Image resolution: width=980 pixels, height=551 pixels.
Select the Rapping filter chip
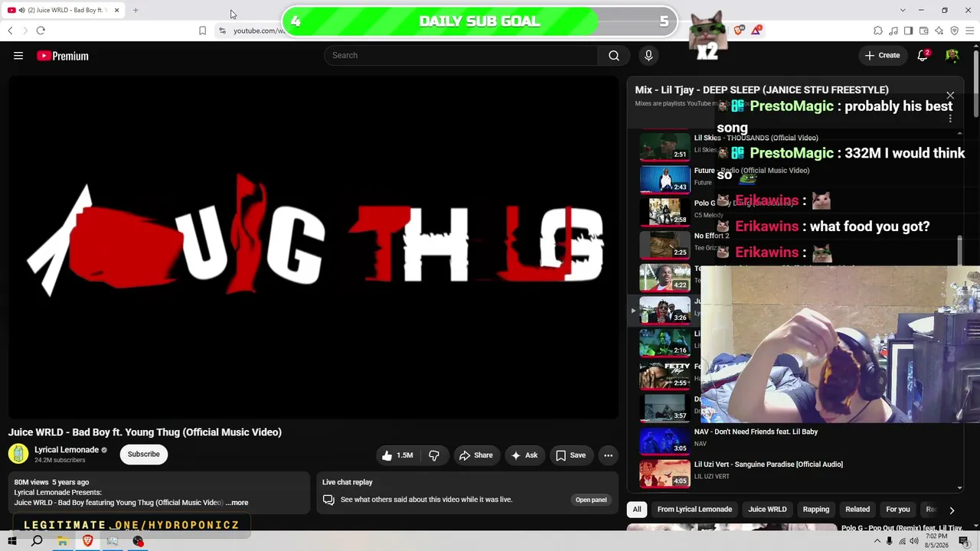[x=815, y=510]
